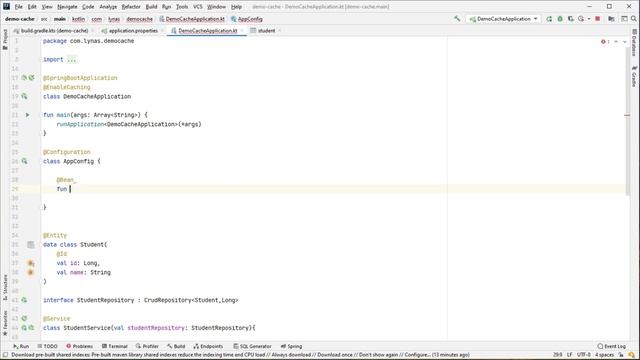This screenshot has height=360, width=640.
Task: Go to previous highlighted error arrow
Action: coord(616,42)
